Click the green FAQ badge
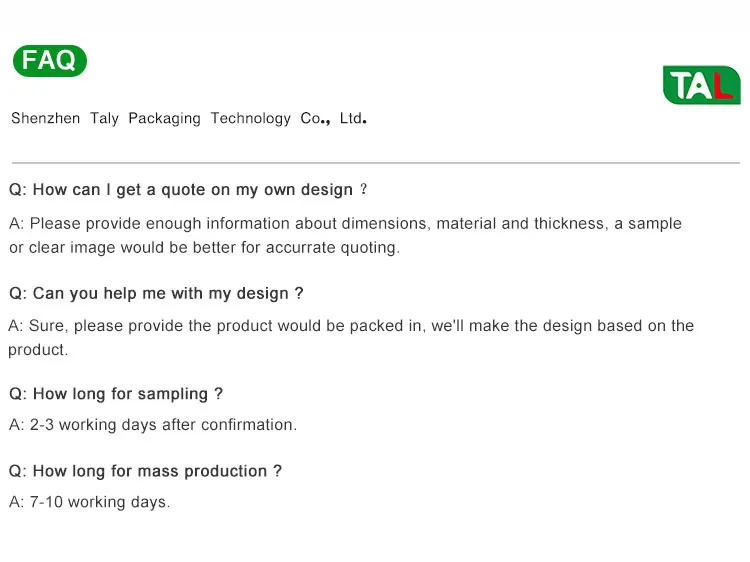Viewport: 750px width, 562px height. (49, 61)
